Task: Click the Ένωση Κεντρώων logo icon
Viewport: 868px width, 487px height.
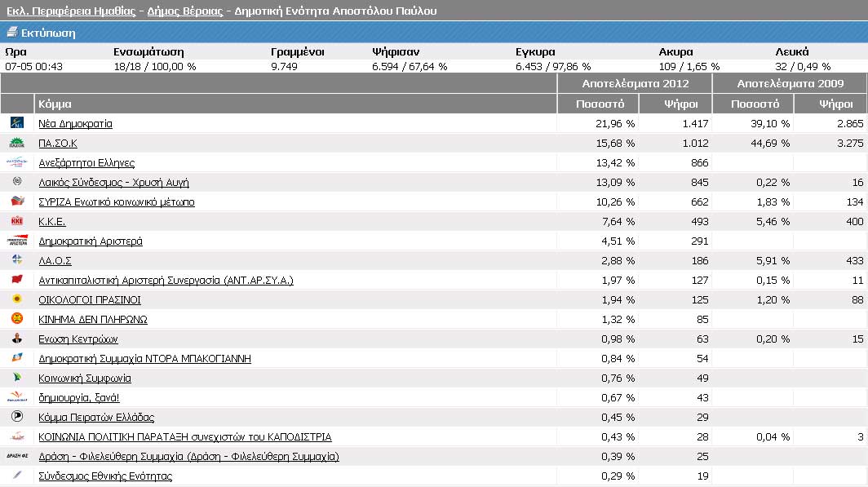Action: point(17,339)
